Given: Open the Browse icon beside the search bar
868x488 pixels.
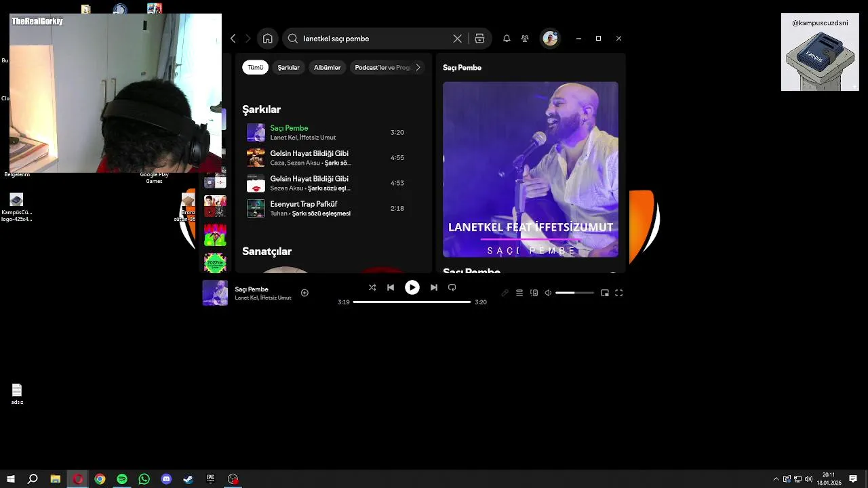Looking at the screenshot, I should coord(479,39).
